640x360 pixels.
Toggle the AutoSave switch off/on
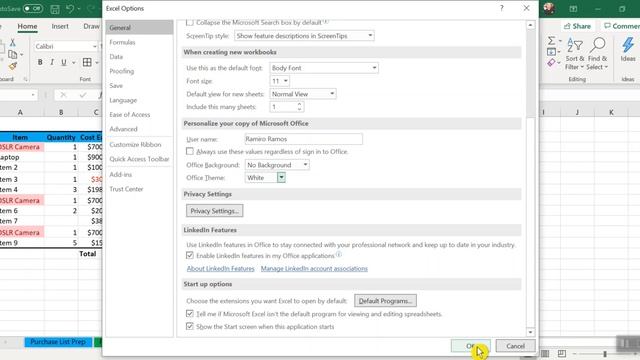[x=33, y=8]
